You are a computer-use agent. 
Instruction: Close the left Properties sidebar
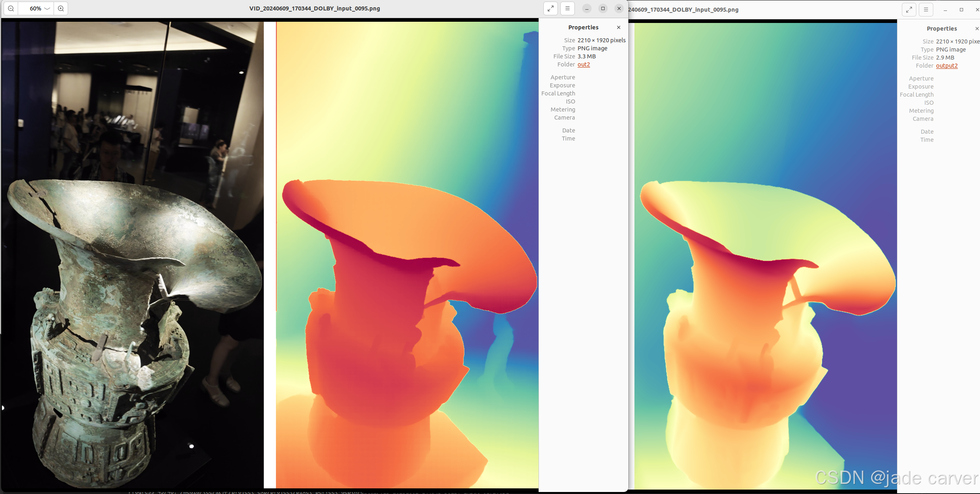click(x=619, y=27)
